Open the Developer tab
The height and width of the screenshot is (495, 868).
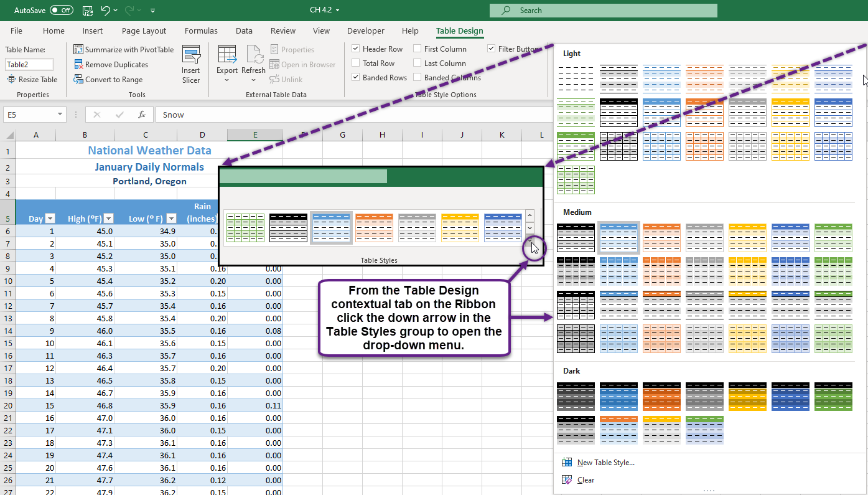tap(365, 31)
